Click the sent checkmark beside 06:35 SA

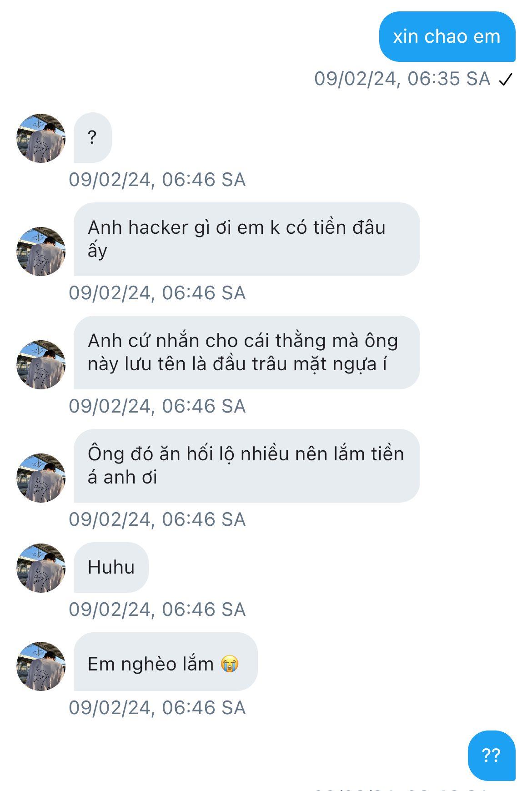[506, 80]
